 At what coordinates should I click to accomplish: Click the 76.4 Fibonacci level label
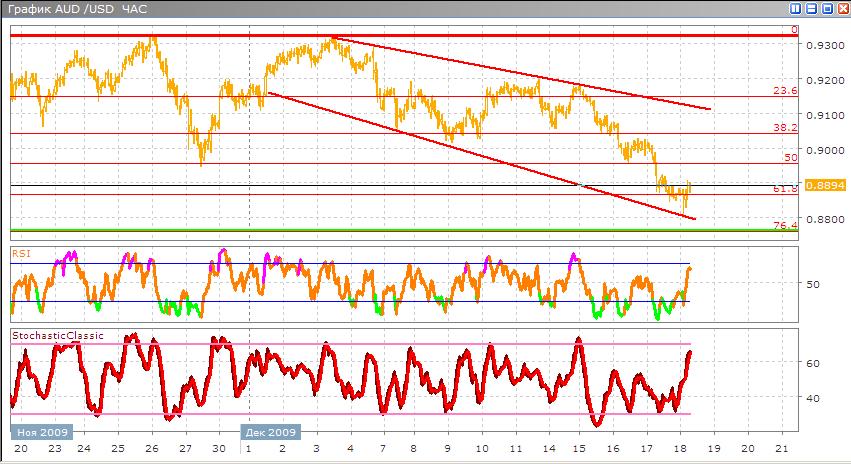(x=786, y=226)
